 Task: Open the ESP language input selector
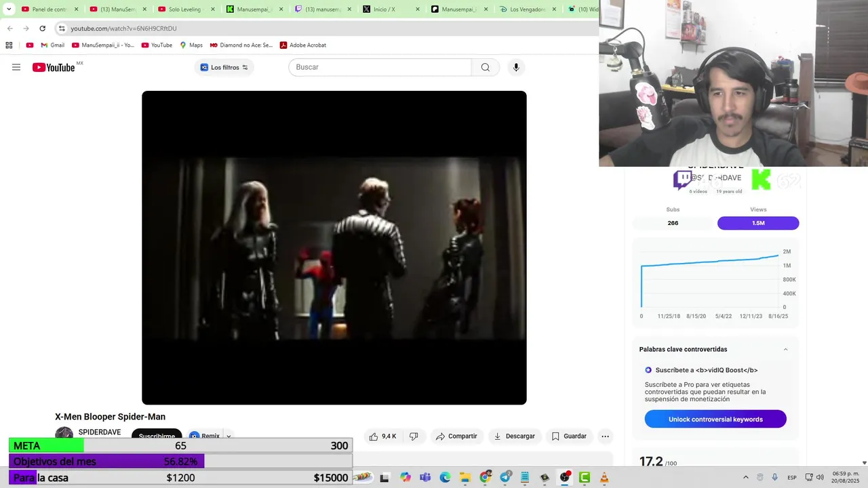[x=792, y=477]
